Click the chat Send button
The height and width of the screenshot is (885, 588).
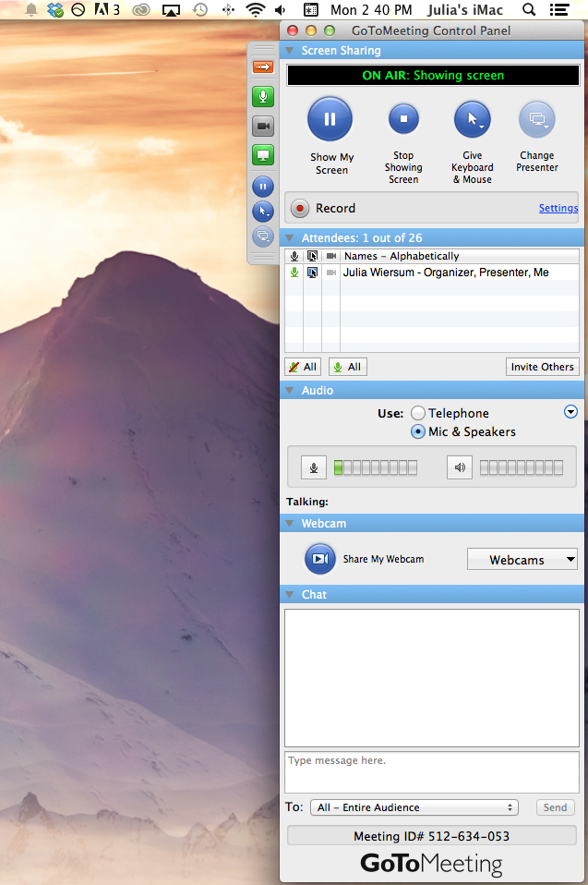coord(556,807)
